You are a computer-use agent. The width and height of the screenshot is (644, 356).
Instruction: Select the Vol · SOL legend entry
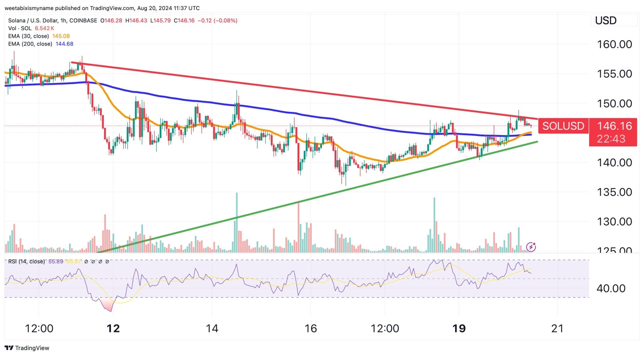coord(19,28)
